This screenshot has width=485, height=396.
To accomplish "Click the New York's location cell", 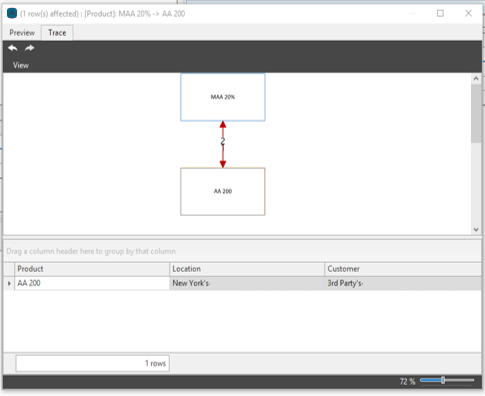I will coord(247,283).
